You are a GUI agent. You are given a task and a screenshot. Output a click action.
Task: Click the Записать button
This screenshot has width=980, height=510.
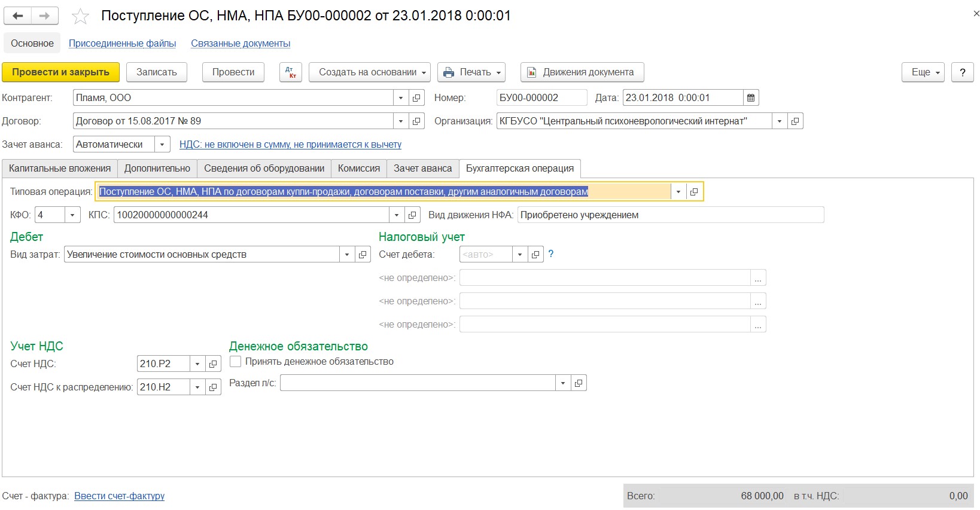(157, 72)
